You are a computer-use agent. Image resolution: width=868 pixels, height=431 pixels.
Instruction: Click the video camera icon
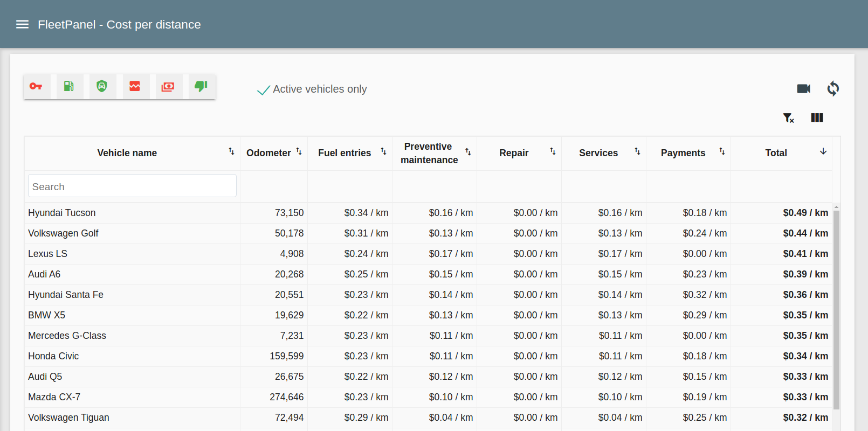pyautogui.click(x=803, y=89)
